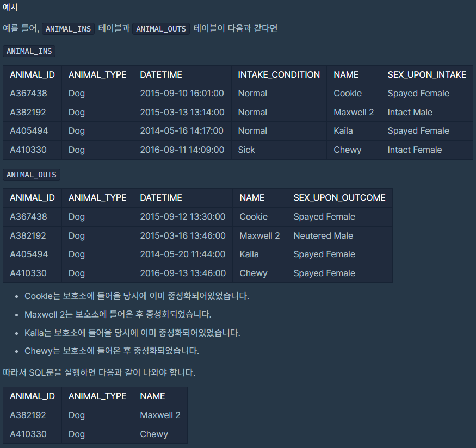Screen dimensions: 476x448
Task: Click the sentence 따라서 SQL문을 실행하면
Action: click(99, 372)
